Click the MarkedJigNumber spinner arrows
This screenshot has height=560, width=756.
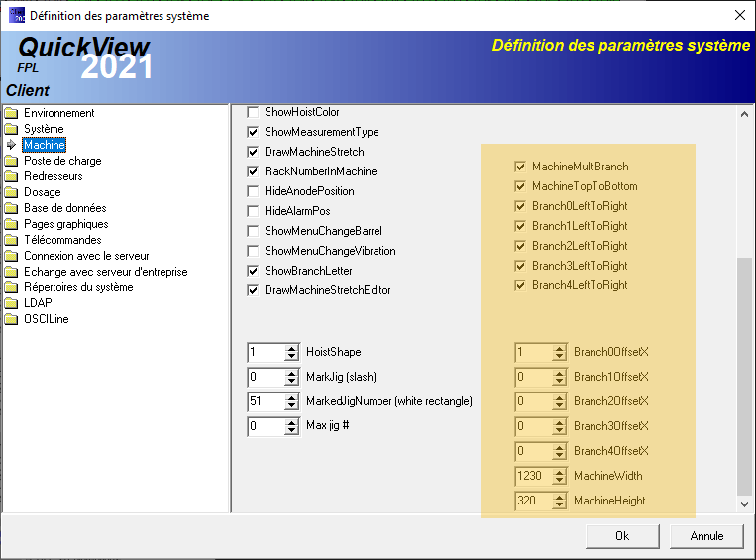pyautogui.click(x=291, y=401)
